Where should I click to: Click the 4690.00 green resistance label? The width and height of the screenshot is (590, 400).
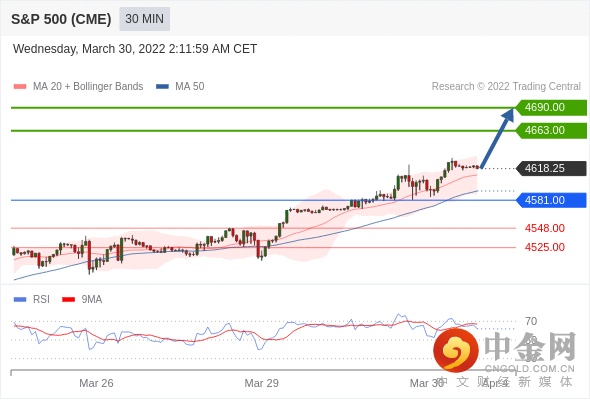551,108
